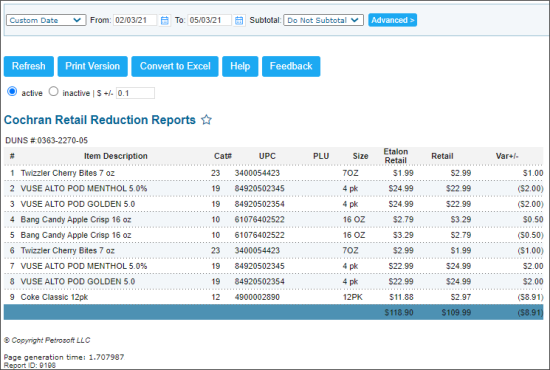Edit the $ +/- variance field

pos(135,93)
